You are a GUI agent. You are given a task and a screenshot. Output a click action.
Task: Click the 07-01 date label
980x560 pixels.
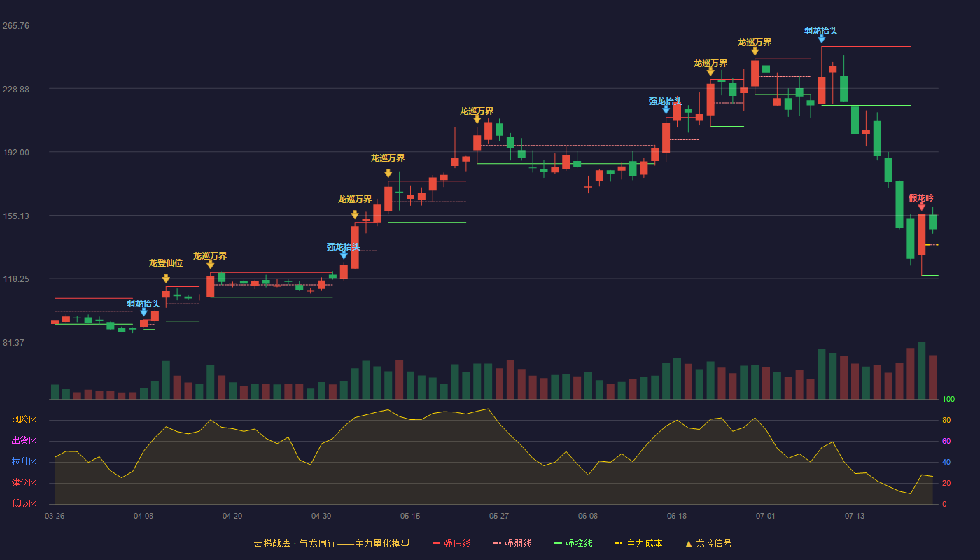[766, 516]
